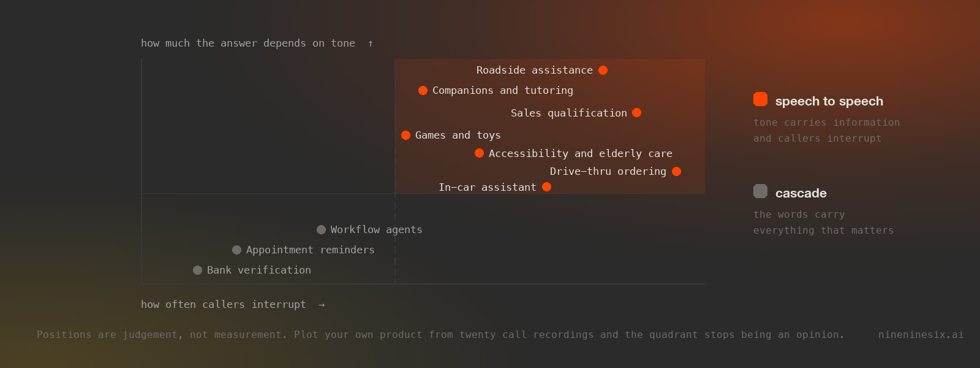The height and width of the screenshot is (368, 980).
Task: Select the 'cascade' legend title
Action: coord(801,193)
